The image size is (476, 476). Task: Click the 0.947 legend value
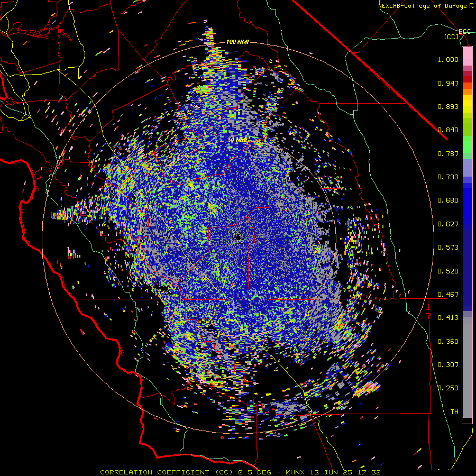[x=448, y=83]
